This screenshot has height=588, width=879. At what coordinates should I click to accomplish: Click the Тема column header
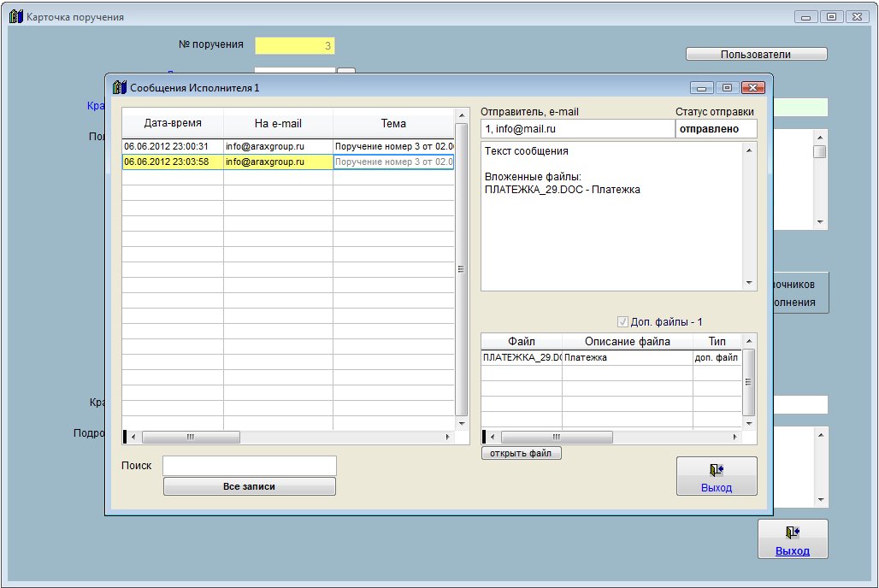tap(392, 123)
